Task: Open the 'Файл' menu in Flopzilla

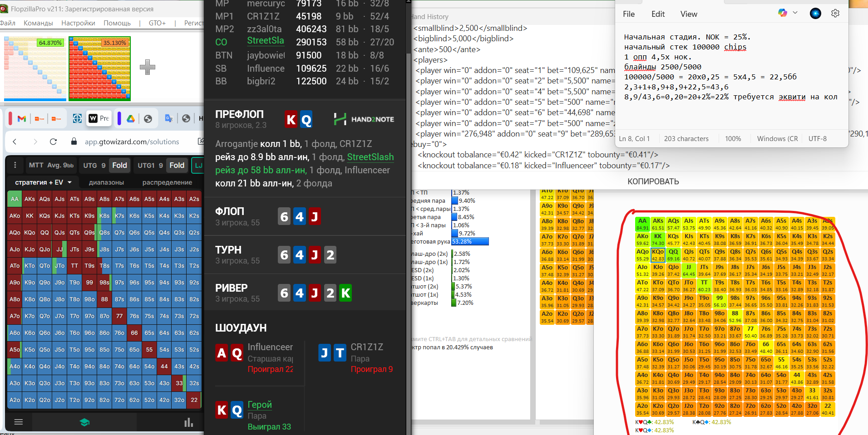Action: pos(7,23)
